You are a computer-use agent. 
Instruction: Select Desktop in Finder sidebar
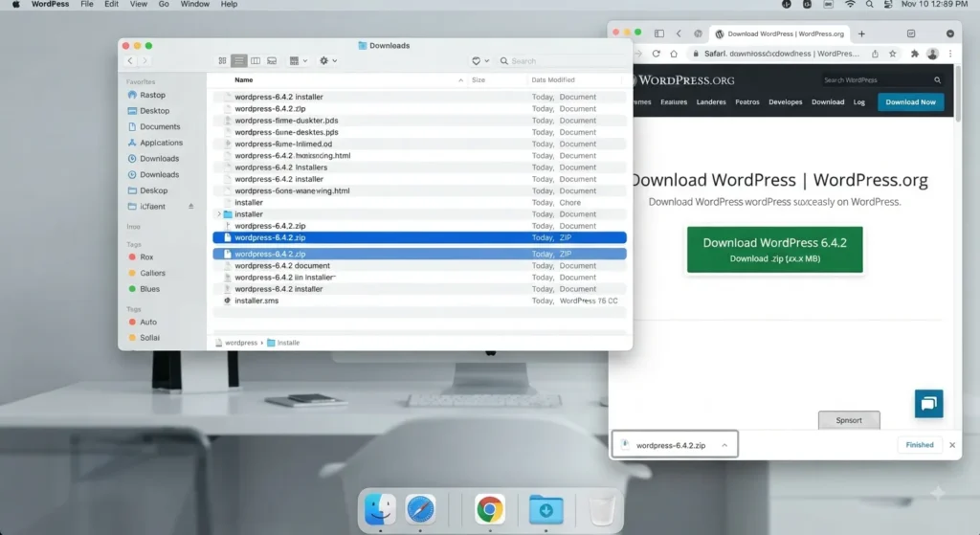(154, 111)
